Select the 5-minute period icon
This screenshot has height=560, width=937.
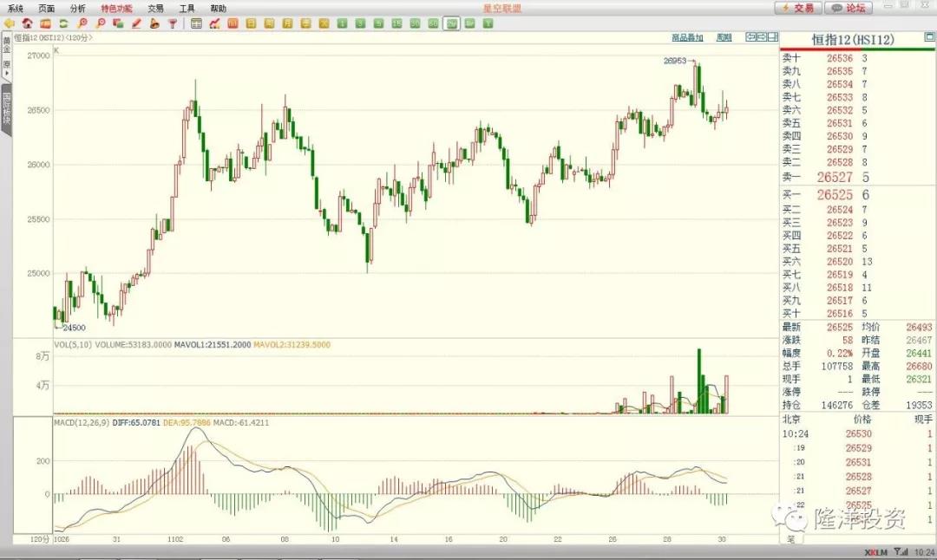click(378, 24)
